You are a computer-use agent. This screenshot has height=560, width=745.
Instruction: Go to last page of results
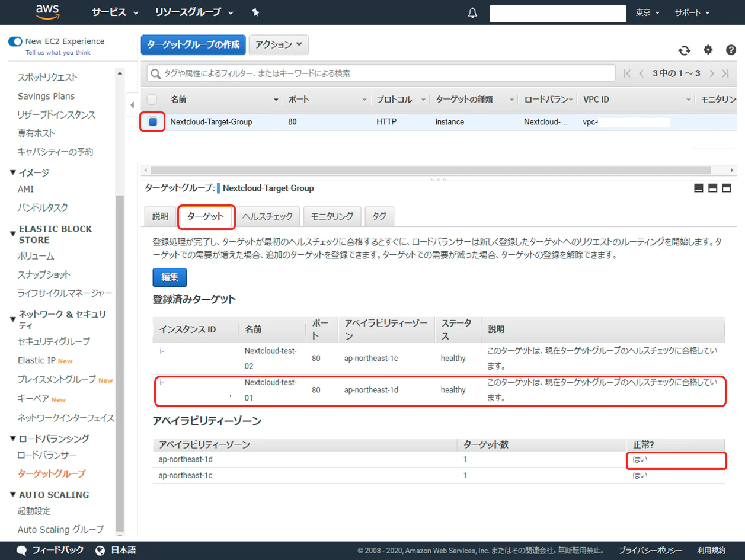pos(726,73)
